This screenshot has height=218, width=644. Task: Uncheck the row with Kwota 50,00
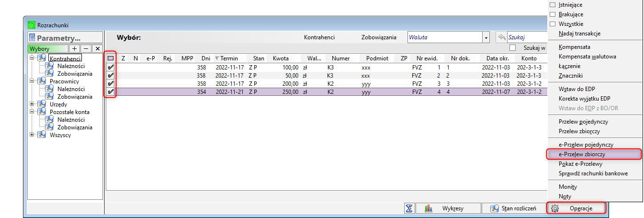[x=111, y=76]
